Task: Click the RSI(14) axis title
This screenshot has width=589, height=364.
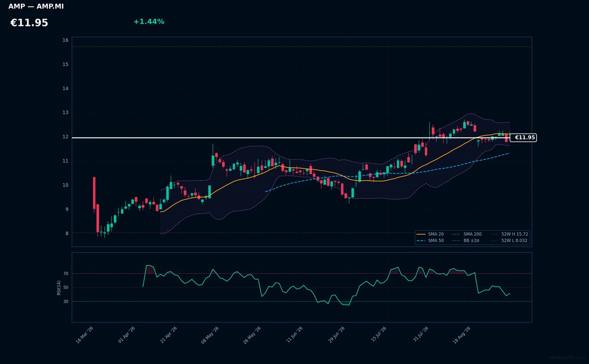Action: pos(59,287)
